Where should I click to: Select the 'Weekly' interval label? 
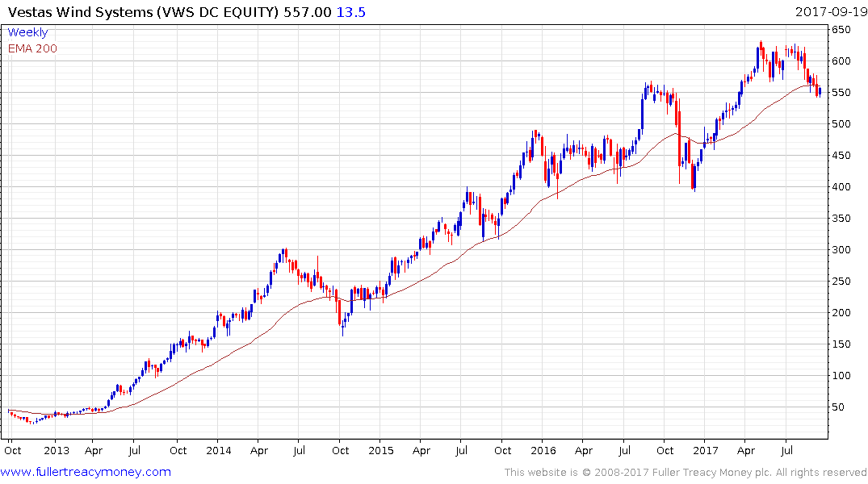[x=27, y=32]
